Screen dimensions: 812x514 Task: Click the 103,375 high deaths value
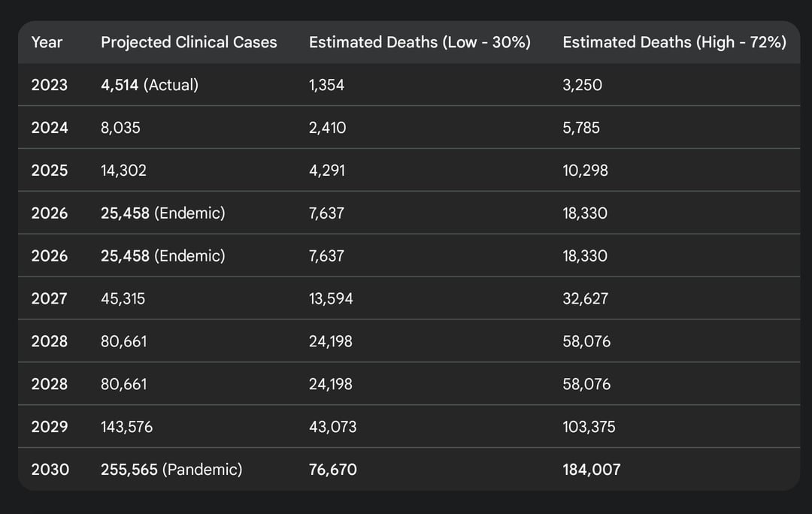click(589, 427)
